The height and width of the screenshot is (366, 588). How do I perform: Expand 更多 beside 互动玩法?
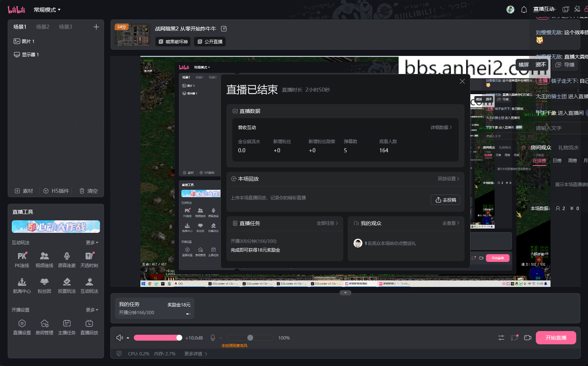92,243
